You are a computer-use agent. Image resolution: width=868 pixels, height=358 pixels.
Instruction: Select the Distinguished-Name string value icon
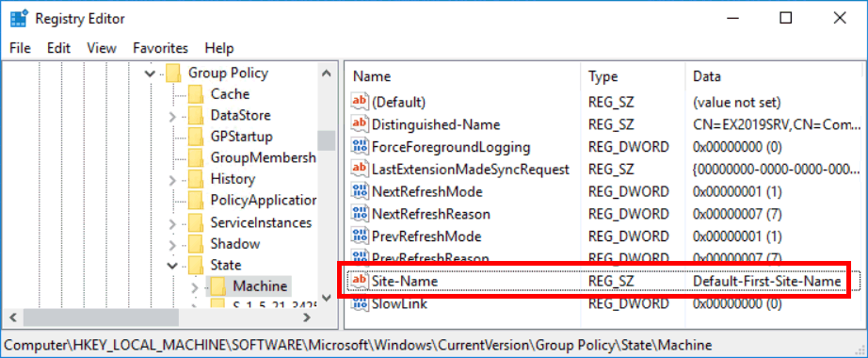[x=360, y=124]
